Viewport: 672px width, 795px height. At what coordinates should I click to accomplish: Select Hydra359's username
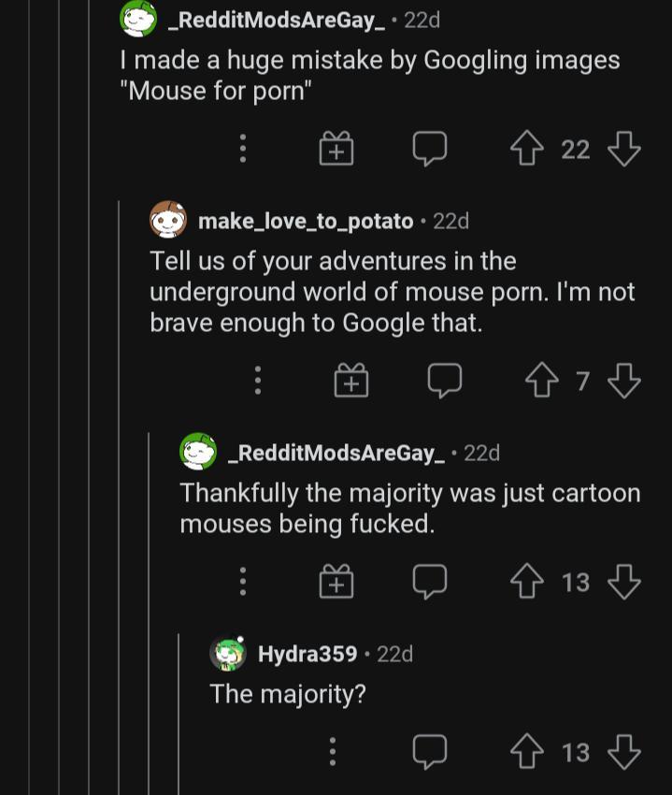pyautogui.click(x=307, y=654)
